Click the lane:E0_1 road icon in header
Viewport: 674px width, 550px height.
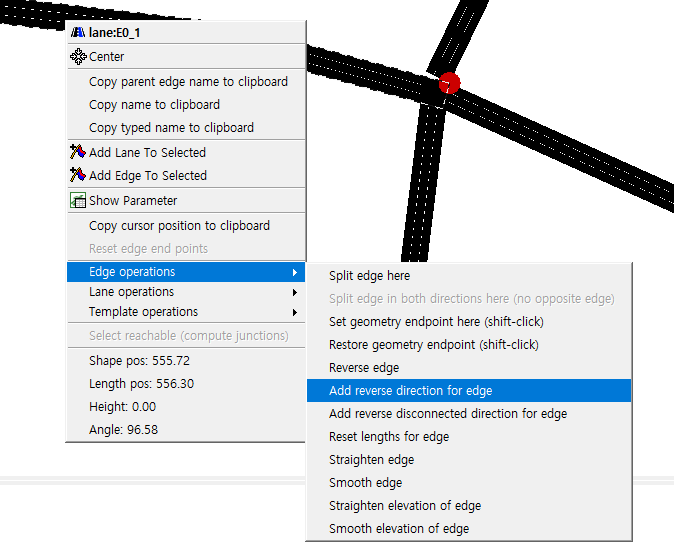click(78, 32)
